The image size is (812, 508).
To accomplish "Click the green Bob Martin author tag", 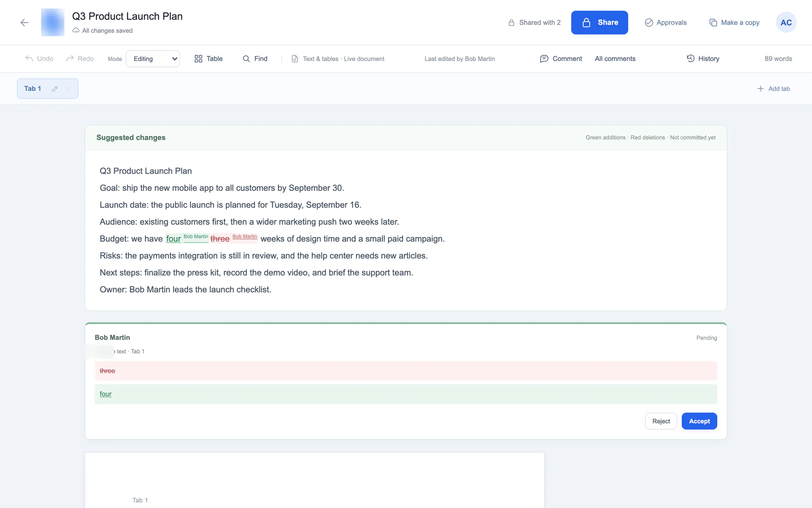I will coord(196,237).
